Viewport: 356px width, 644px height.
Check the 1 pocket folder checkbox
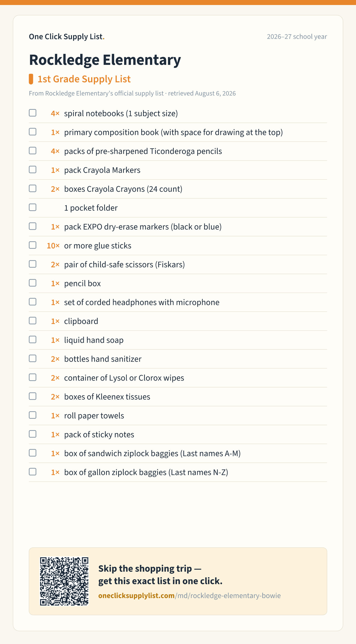coord(33,207)
